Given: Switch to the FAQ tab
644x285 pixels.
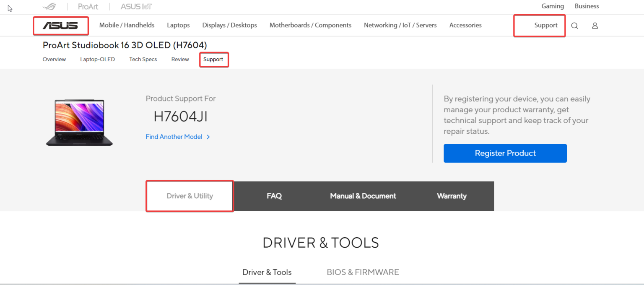Looking at the screenshot, I should coord(274,196).
